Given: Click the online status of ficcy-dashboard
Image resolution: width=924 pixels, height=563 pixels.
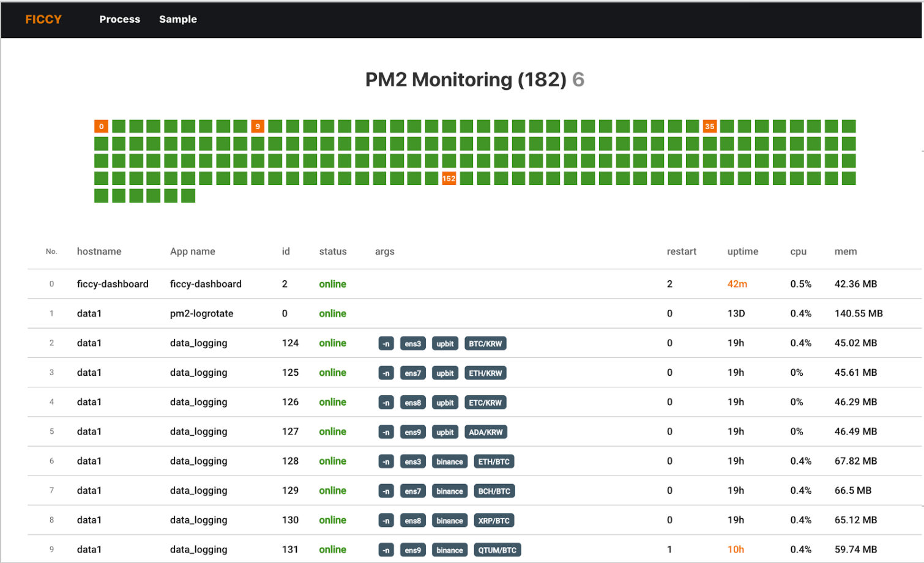Looking at the screenshot, I should click(x=332, y=284).
